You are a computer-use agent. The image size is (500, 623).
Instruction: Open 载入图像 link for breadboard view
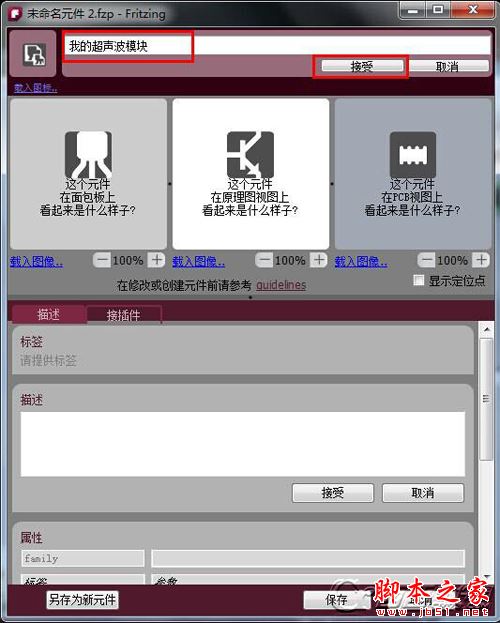coord(36,261)
